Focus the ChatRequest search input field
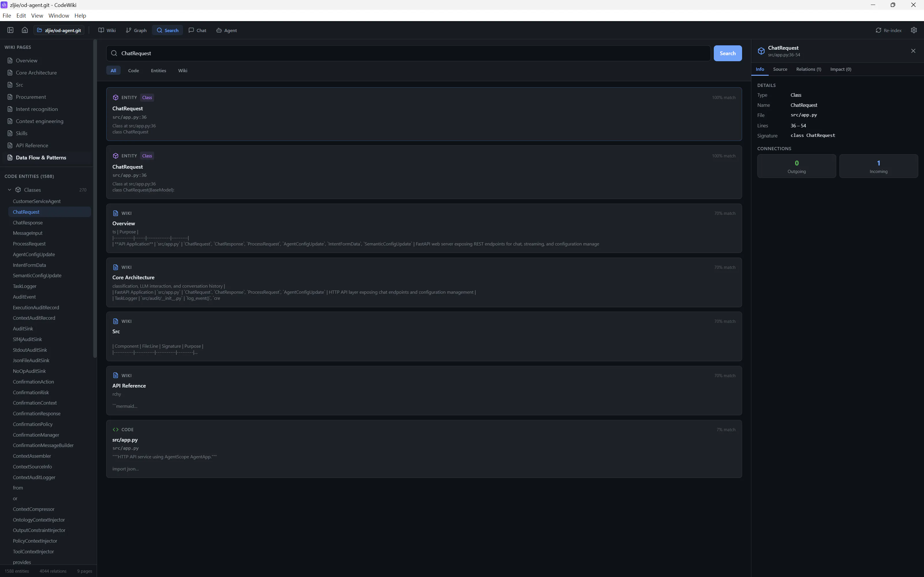 408,53
